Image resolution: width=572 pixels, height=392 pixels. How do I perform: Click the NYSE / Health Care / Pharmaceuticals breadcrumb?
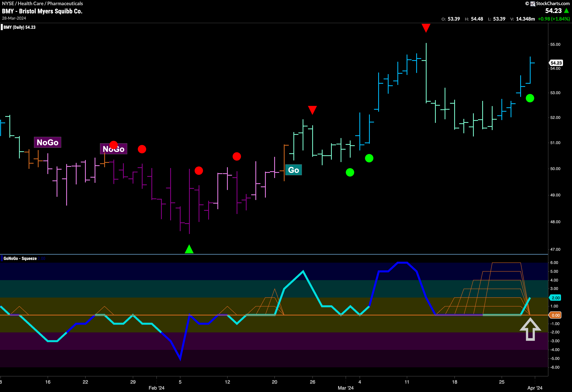point(42,3)
